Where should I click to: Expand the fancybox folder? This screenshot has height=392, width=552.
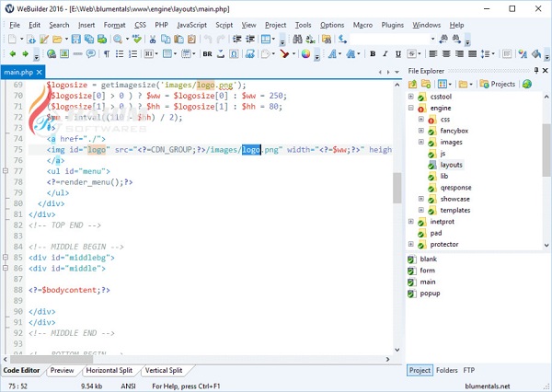[x=420, y=131]
